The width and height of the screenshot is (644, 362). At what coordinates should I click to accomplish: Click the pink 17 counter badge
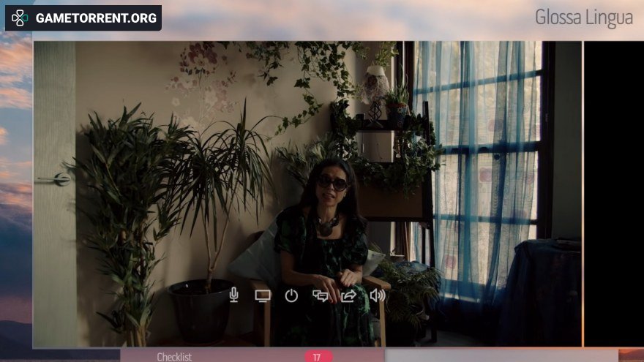pos(318,357)
